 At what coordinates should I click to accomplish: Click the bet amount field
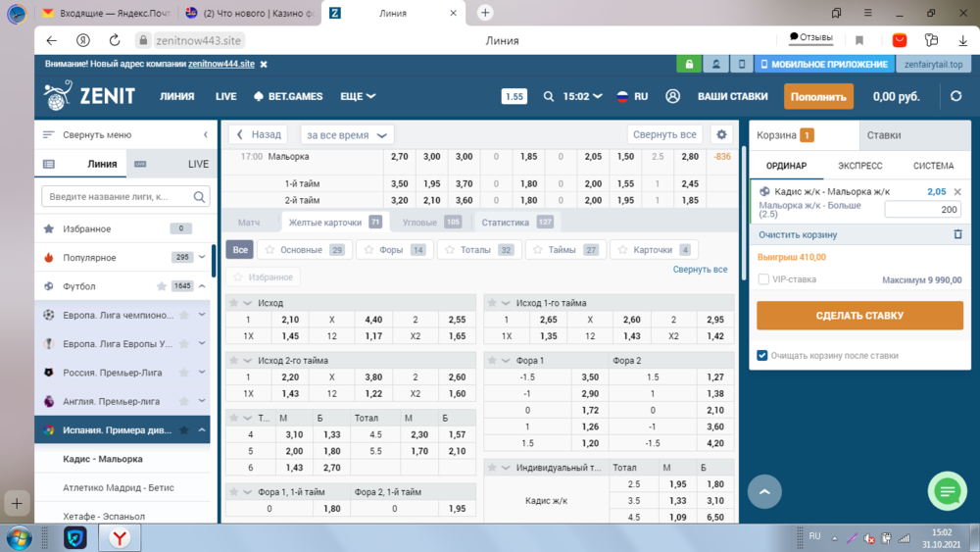(922, 210)
